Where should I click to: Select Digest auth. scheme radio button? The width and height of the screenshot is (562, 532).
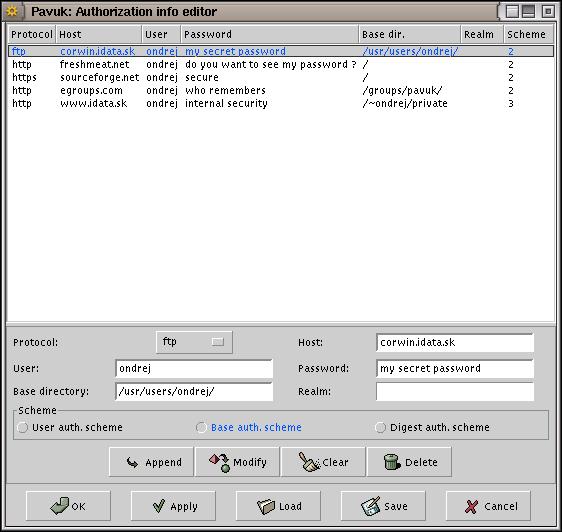pyautogui.click(x=380, y=427)
